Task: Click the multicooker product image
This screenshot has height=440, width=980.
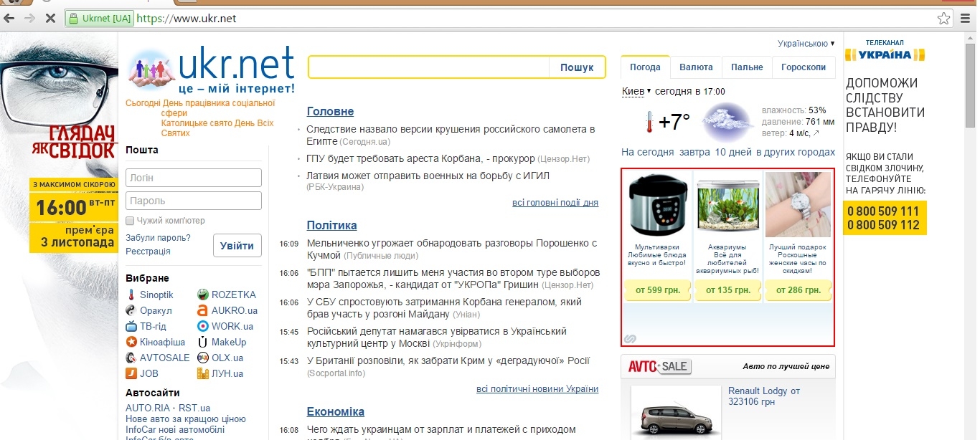Action: [x=656, y=205]
